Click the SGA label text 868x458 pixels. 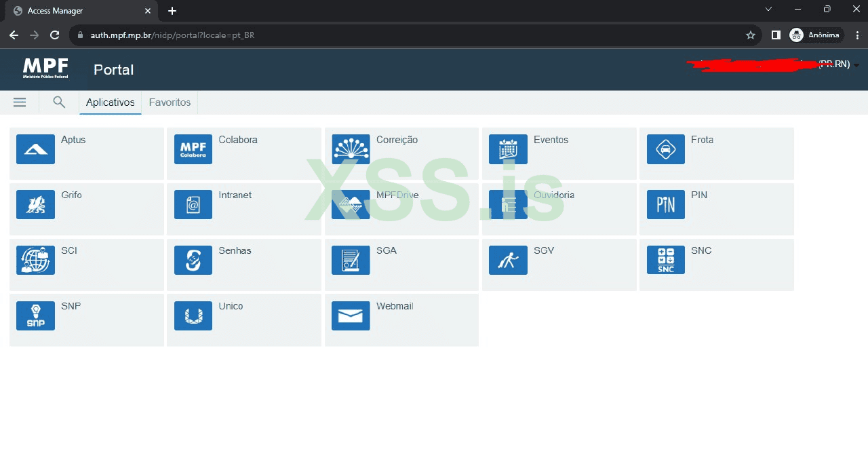pos(387,250)
